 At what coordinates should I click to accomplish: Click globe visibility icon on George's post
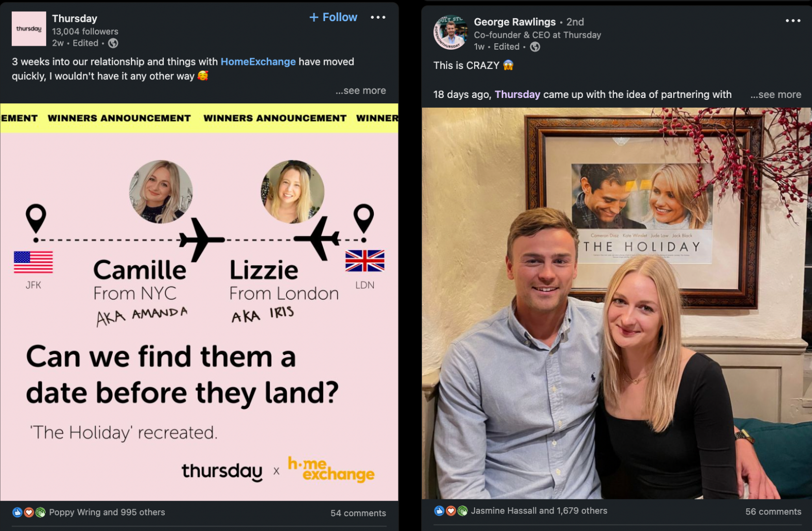pos(535,47)
